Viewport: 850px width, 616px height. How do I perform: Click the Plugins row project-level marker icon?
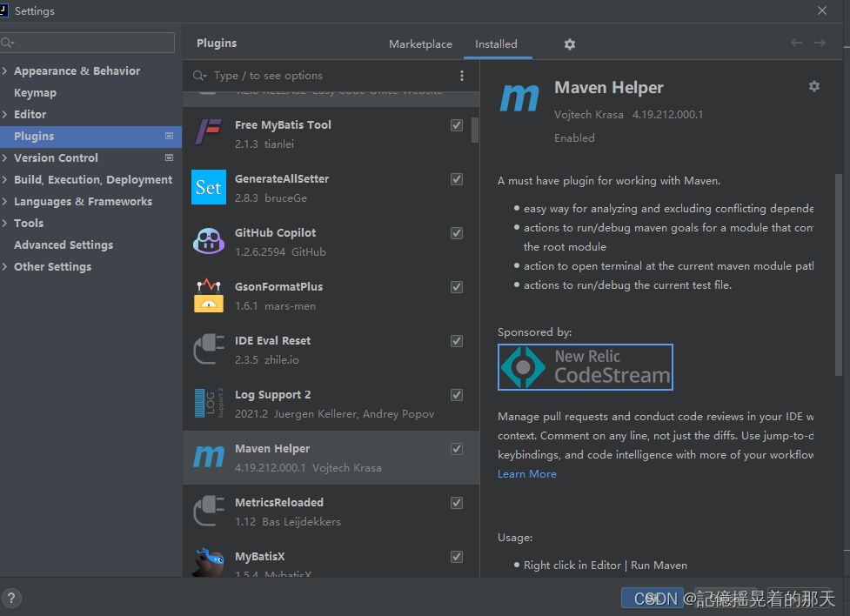(169, 136)
